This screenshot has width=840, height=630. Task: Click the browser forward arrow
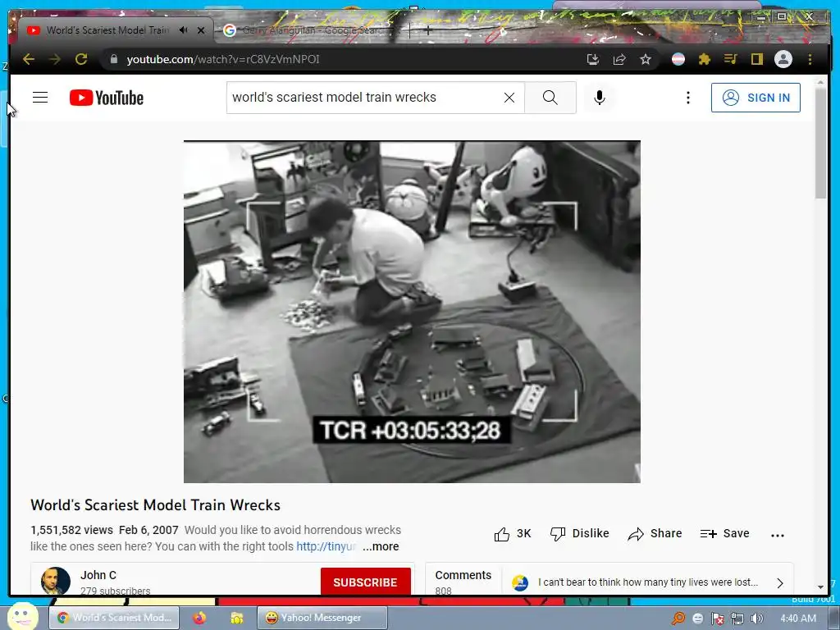(x=55, y=59)
